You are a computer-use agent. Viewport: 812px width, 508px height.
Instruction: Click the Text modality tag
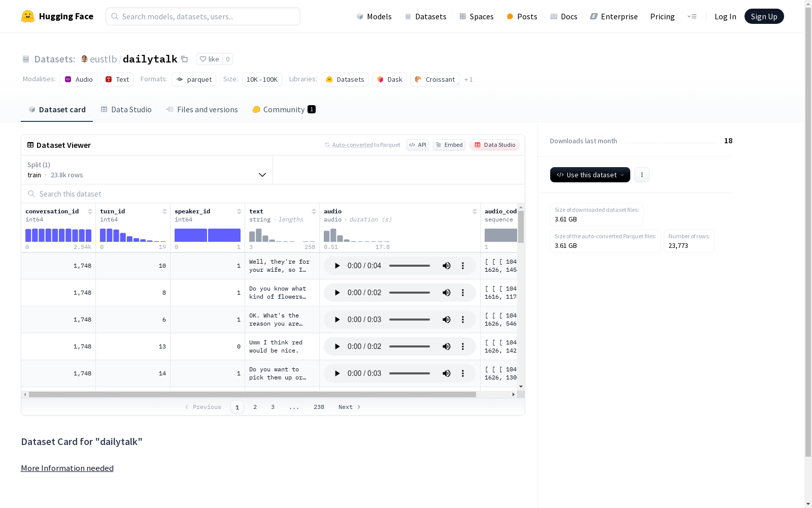[117, 79]
